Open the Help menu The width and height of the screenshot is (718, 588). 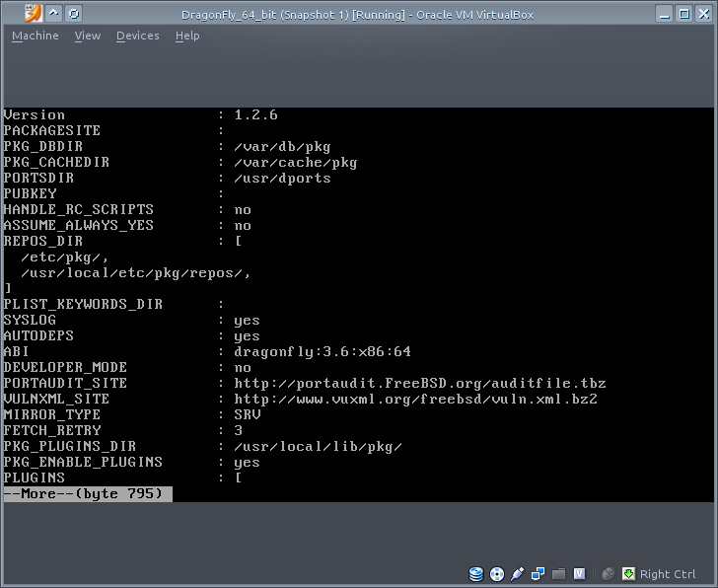(187, 36)
